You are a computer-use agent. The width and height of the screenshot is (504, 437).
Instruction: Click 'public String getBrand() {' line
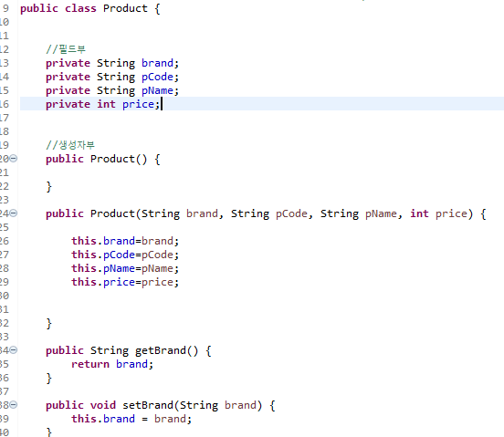click(128, 350)
